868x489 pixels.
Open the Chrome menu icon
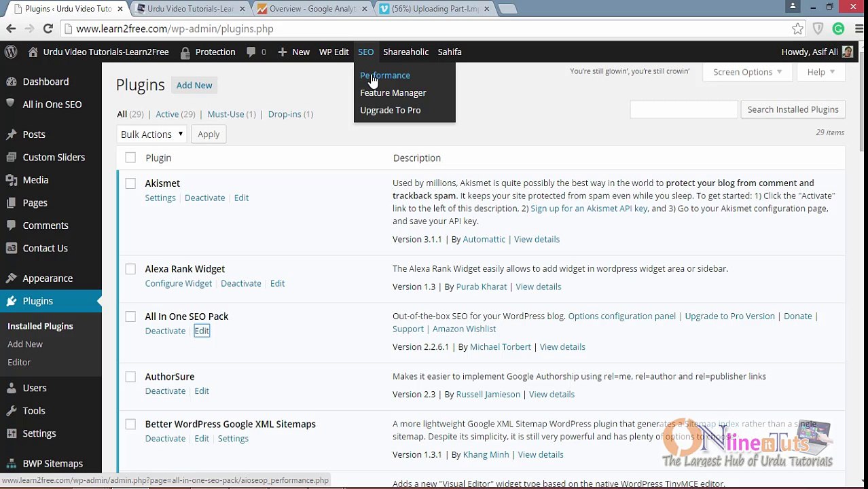(859, 29)
